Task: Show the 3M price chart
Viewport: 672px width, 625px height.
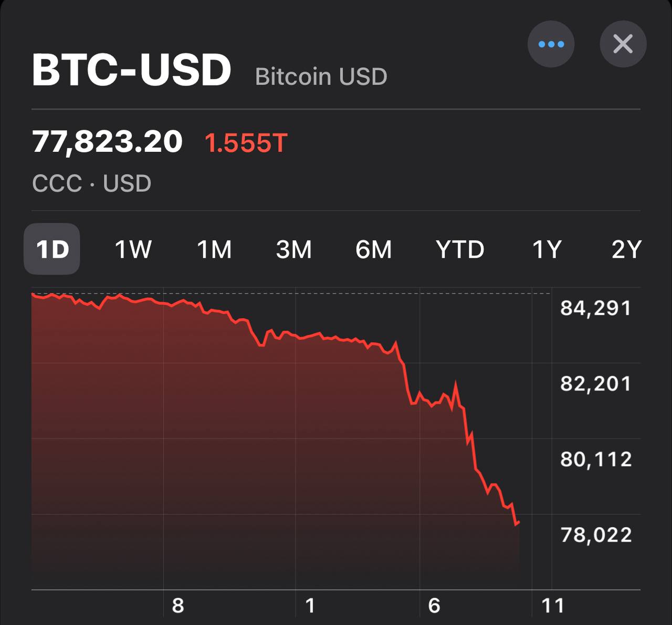Action: tap(294, 249)
